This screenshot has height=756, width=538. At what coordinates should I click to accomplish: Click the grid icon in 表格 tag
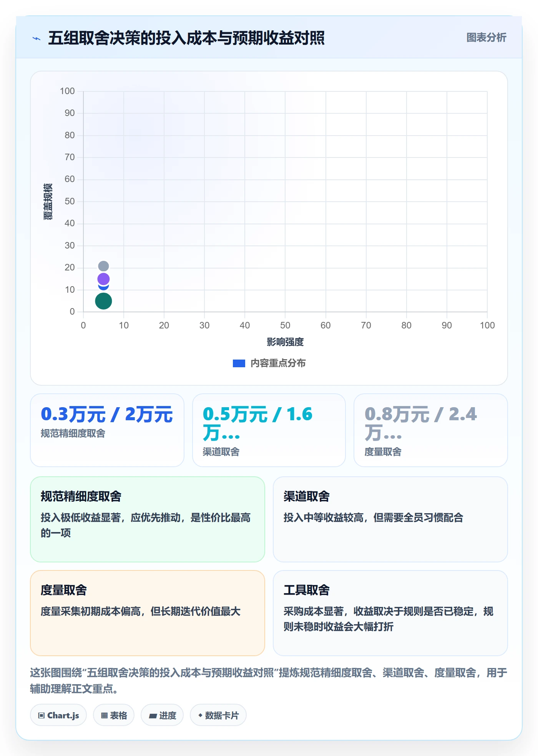(x=105, y=716)
